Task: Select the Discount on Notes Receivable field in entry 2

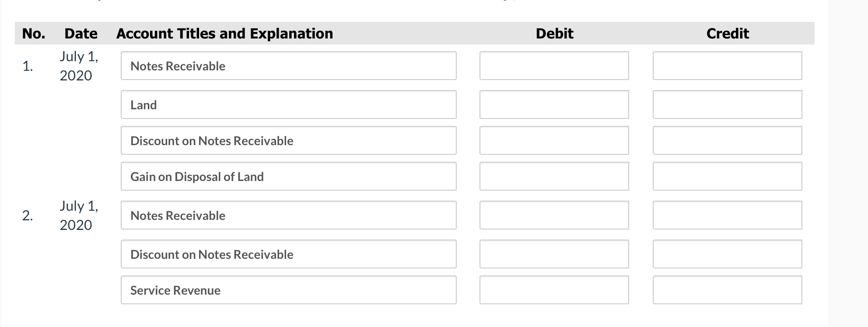Action: click(289, 254)
